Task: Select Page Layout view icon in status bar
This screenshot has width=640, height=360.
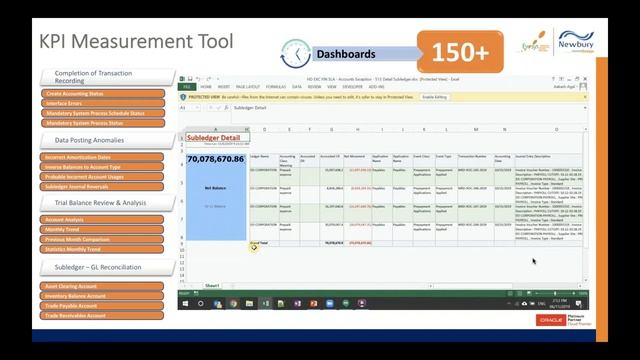Action: click(520, 293)
